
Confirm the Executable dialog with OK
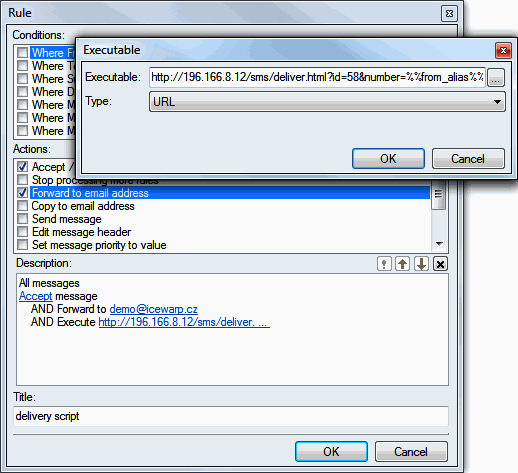coord(388,159)
